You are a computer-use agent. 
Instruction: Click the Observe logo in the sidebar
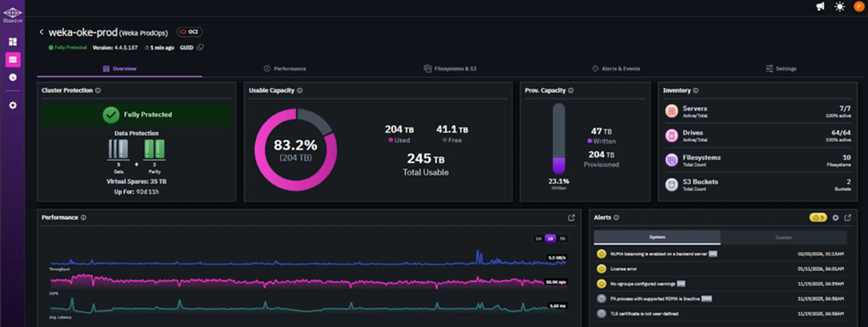(13, 15)
